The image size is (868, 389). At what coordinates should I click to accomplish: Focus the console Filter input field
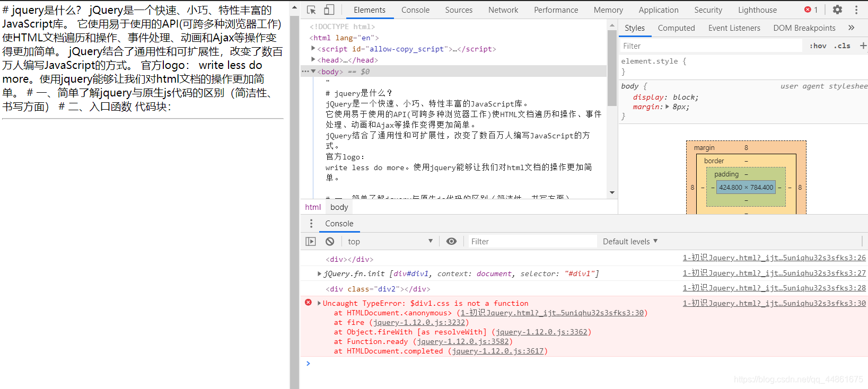(x=532, y=242)
